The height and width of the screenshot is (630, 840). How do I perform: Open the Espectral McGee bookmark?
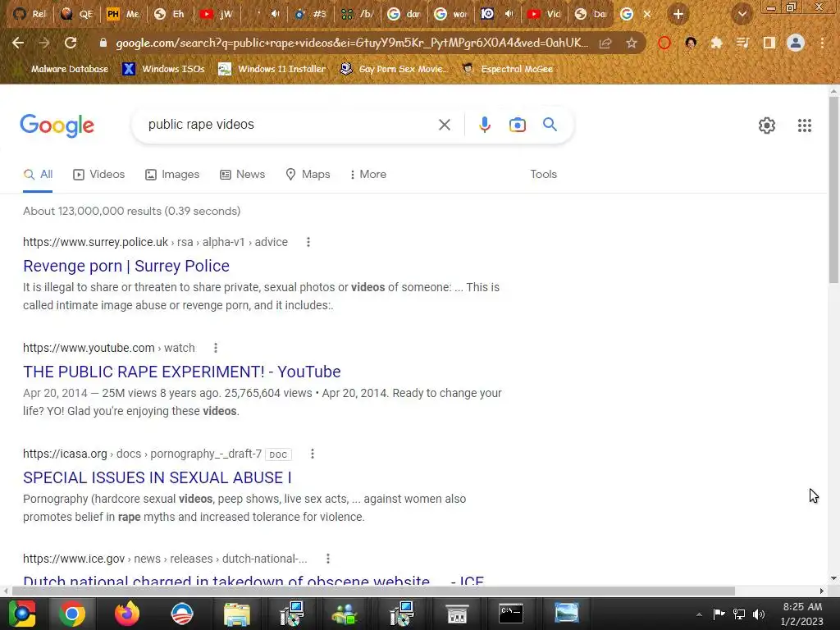point(507,69)
